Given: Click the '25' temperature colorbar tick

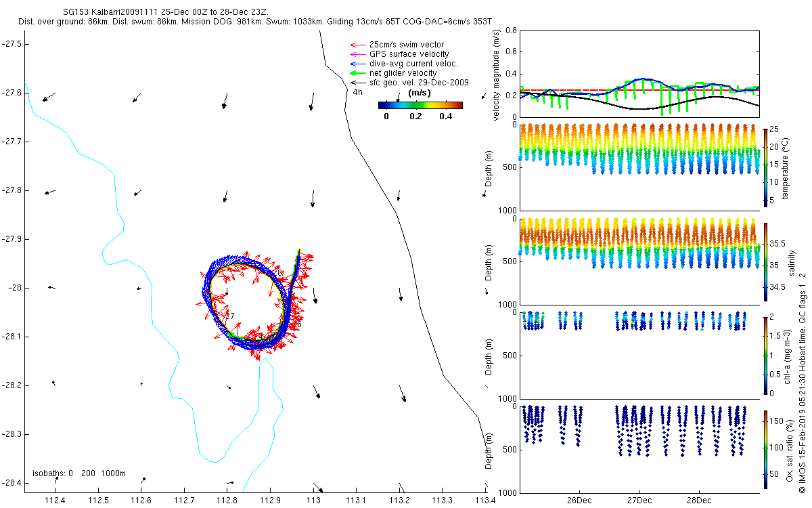Looking at the screenshot, I should (x=775, y=129).
